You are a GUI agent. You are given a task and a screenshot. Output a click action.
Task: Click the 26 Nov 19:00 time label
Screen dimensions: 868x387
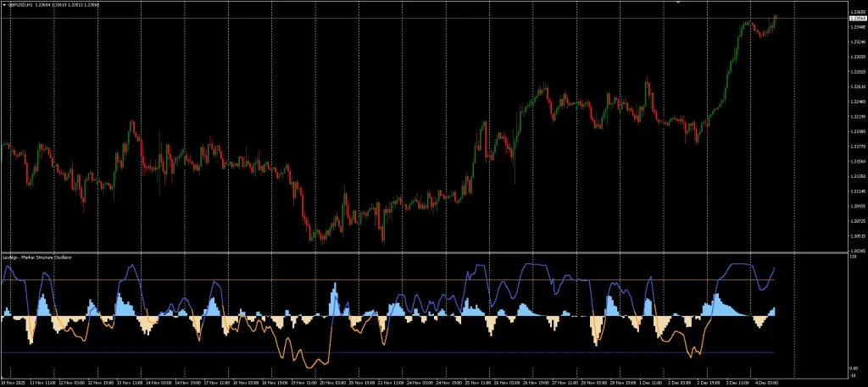coord(537,383)
